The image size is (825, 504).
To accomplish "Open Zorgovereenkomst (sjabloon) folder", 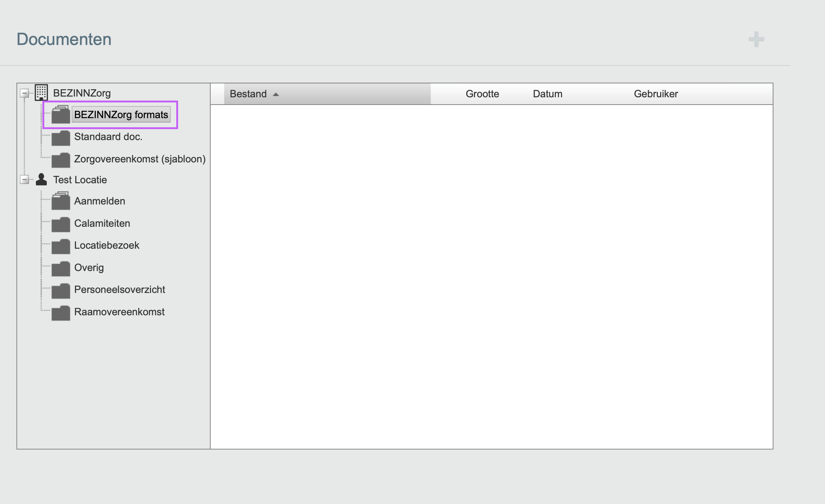I will (140, 159).
